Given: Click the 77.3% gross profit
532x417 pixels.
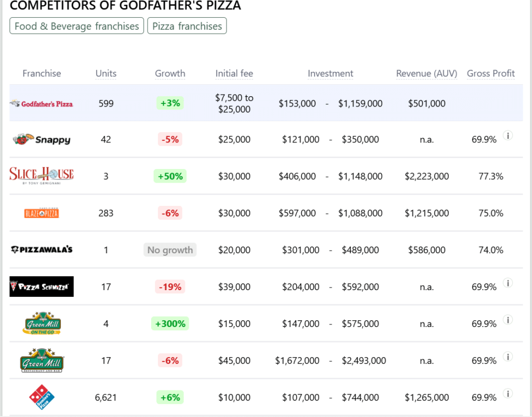Looking at the screenshot, I should 491,176.
